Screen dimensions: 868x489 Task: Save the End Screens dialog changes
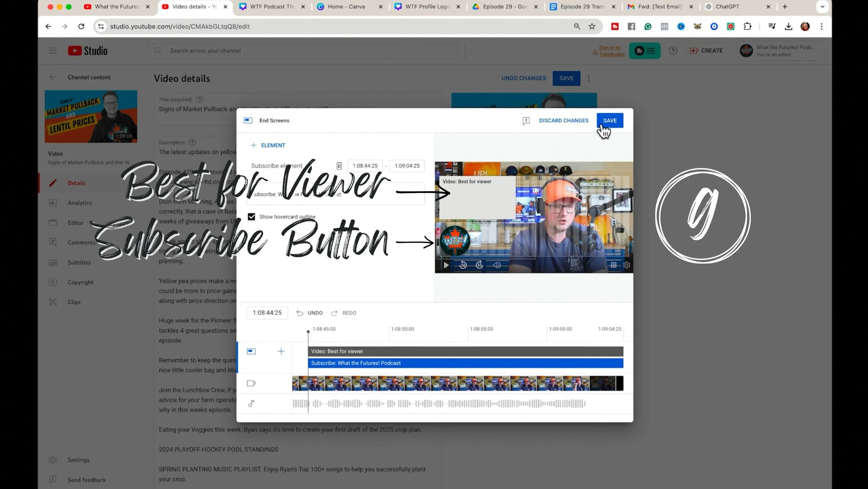(610, 120)
